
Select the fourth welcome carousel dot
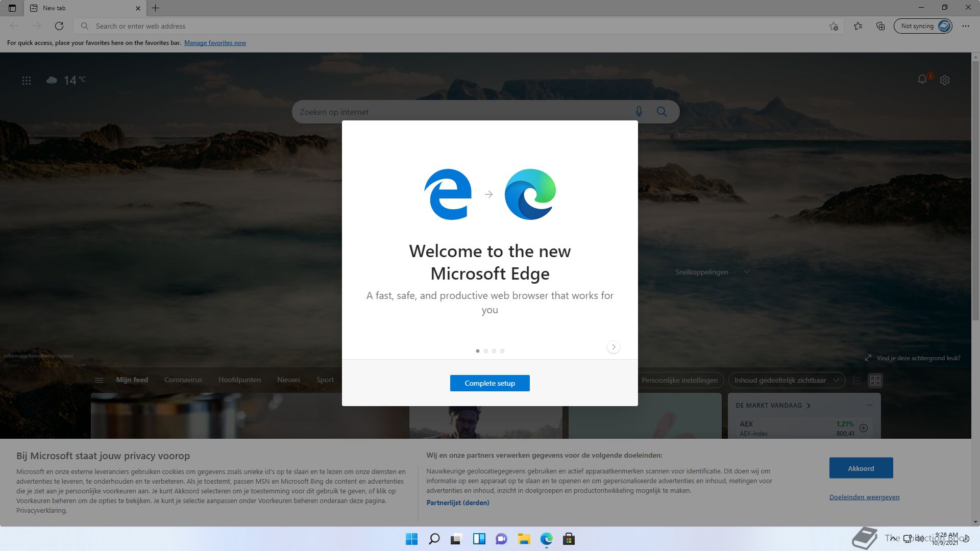pyautogui.click(x=502, y=351)
